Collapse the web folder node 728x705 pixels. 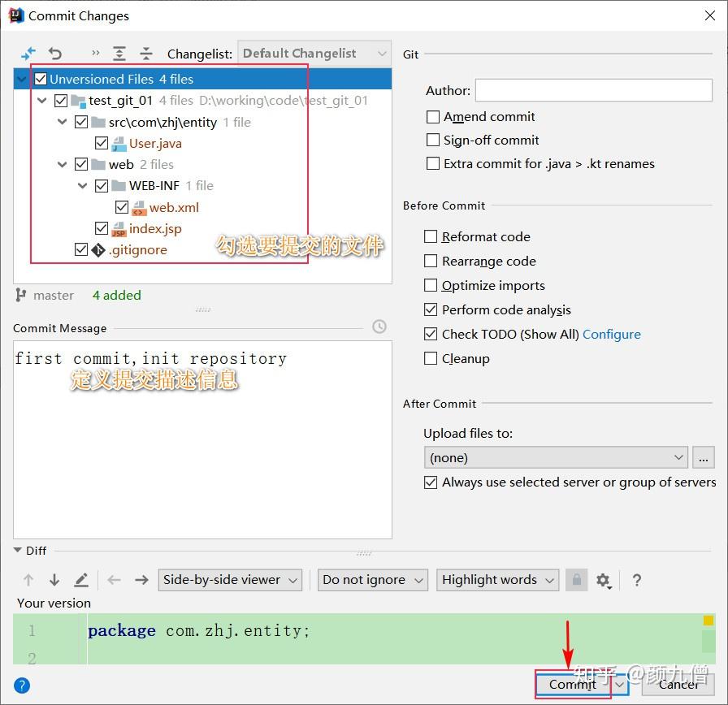62,164
